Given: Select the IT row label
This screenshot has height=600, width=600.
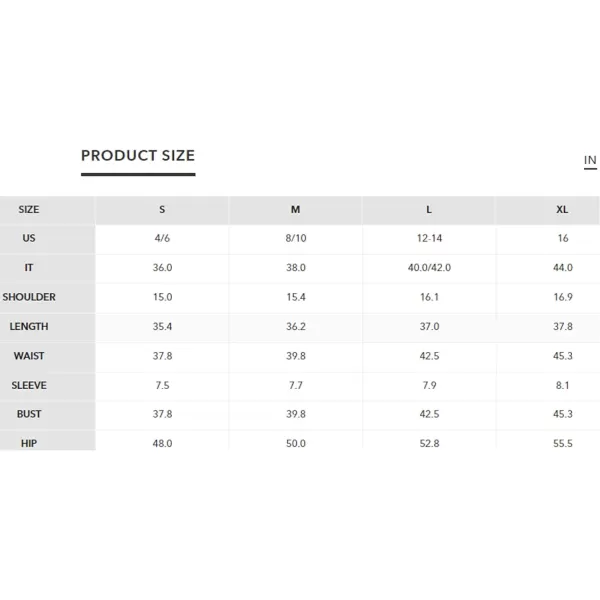Looking at the screenshot, I should 29,267.
